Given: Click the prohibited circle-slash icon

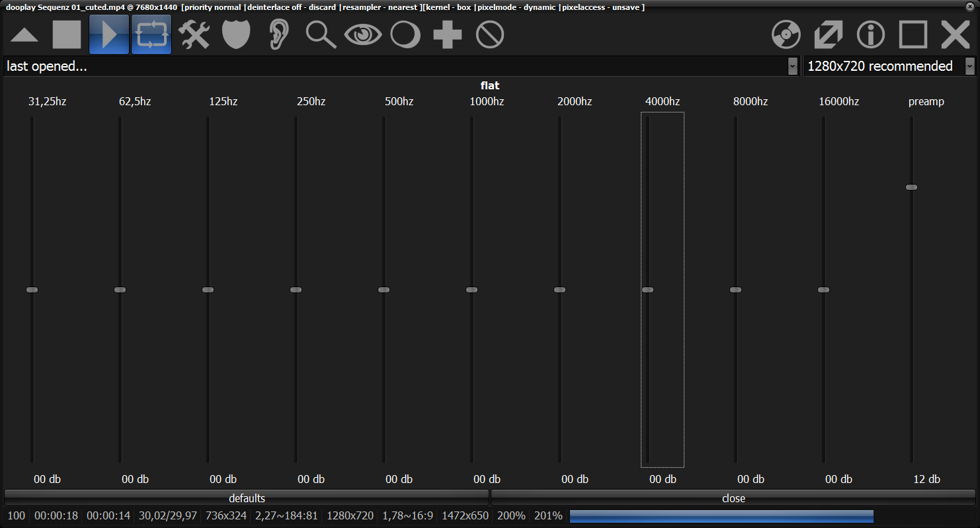Looking at the screenshot, I should coord(490,35).
